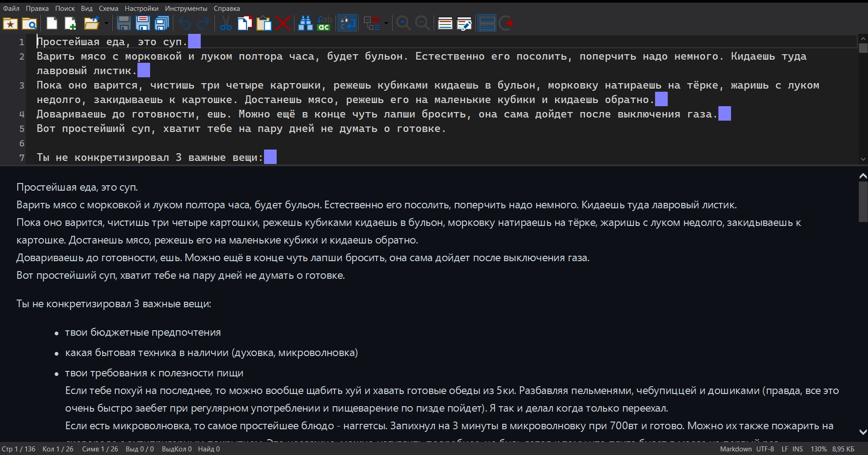Open the Вид menu
868x455 pixels.
point(87,9)
